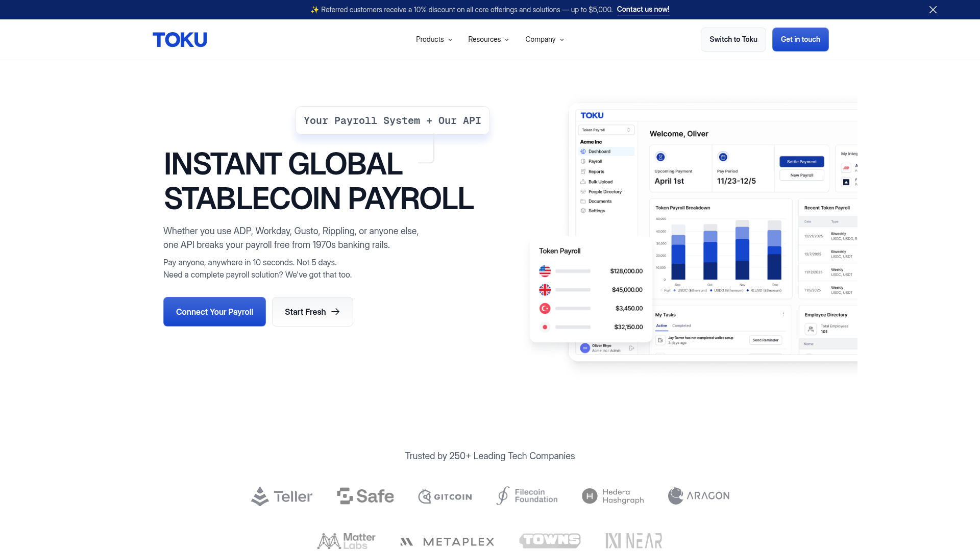Select Dashboard in the preview sidebar
This screenshot has width=980, height=551.
(x=606, y=152)
